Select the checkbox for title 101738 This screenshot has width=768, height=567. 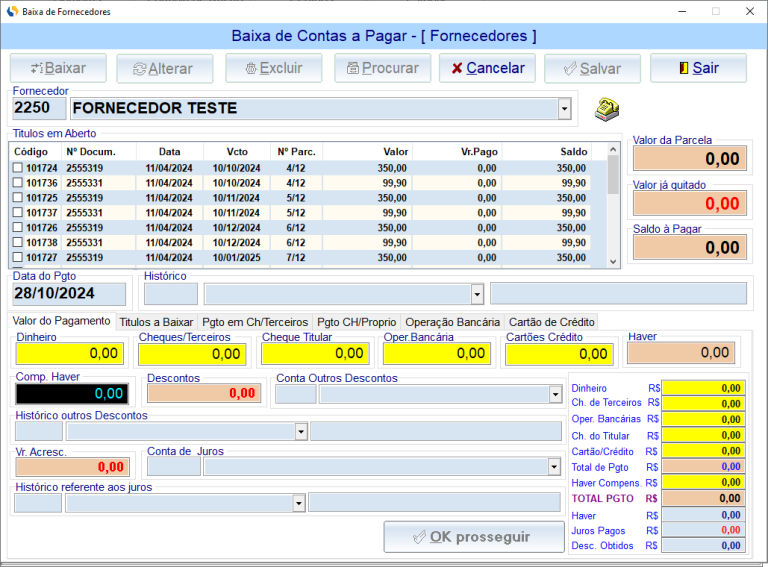coord(17,243)
